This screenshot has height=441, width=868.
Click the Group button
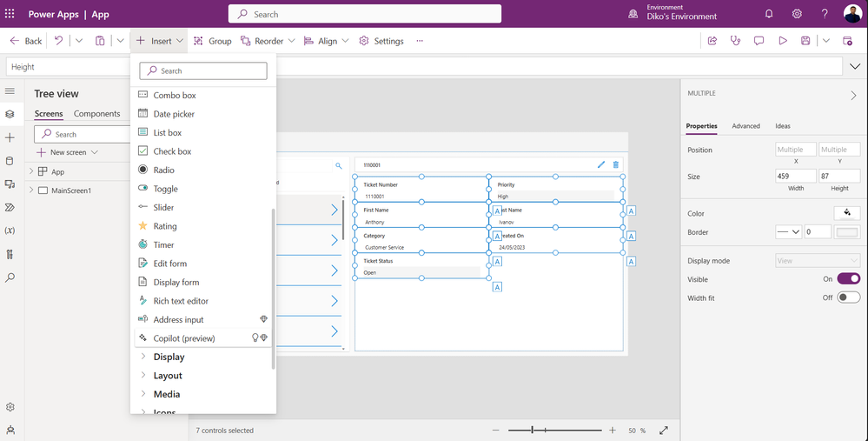212,41
